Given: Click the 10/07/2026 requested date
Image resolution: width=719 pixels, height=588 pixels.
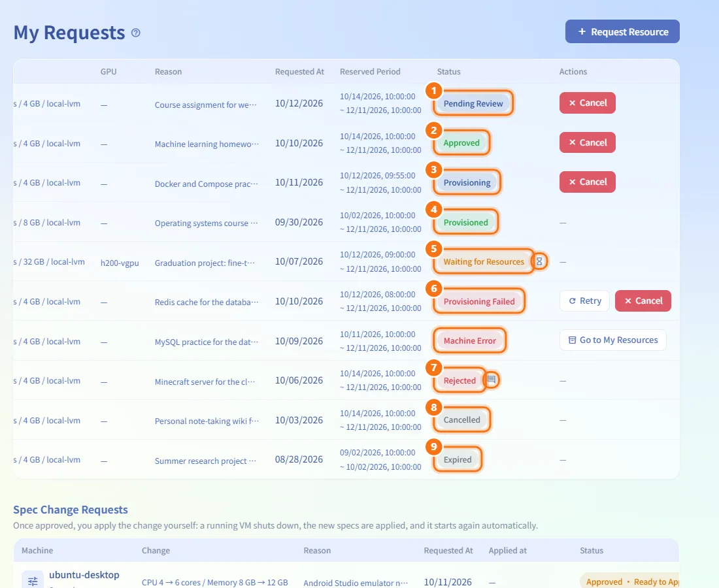Looking at the screenshot, I should click(299, 261).
